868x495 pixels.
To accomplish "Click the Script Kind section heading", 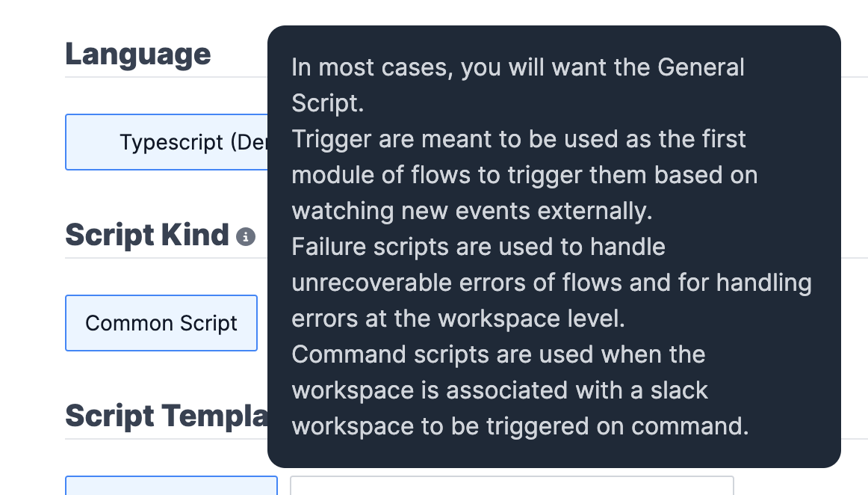I will tap(146, 236).
